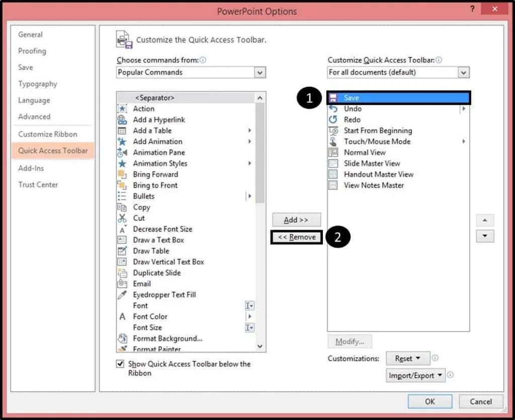The height and width of the screenshot is (420, 515).
Task: Select the Save entry in toolbar list
Action: pos(398,98)
